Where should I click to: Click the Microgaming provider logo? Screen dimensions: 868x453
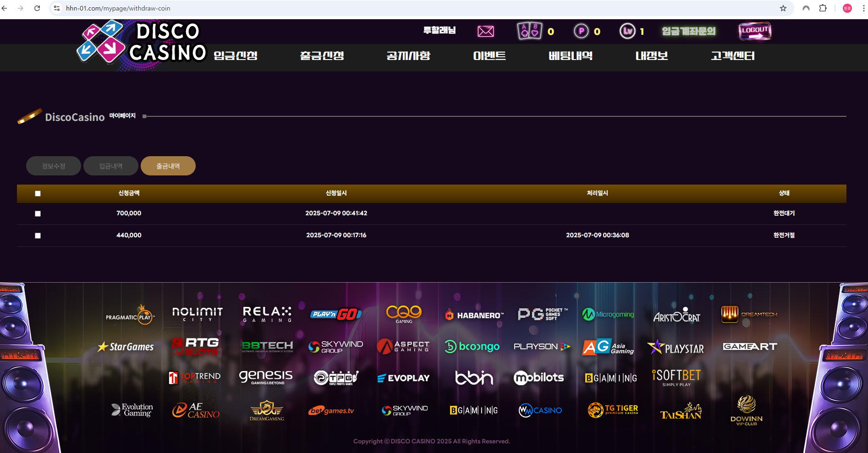pos(608,315)
